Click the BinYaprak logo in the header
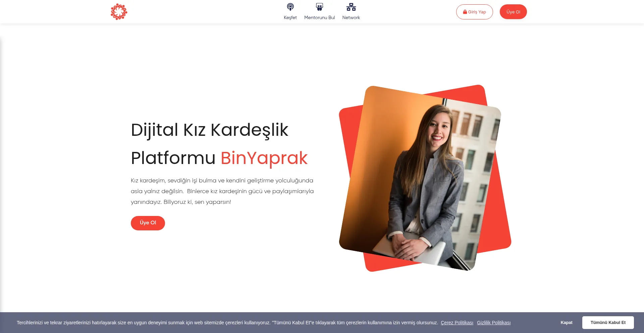The height and width of the screenshot is (333, 644). [119, 12]
